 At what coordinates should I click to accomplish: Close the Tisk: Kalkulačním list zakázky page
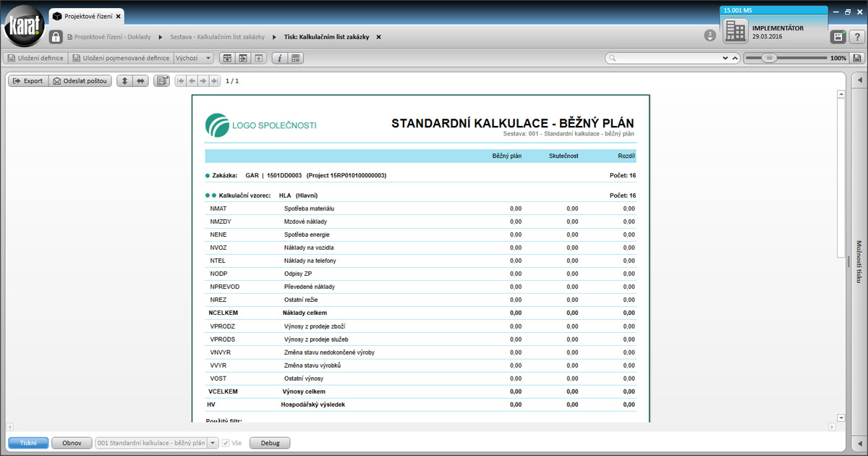coord(378,37)
